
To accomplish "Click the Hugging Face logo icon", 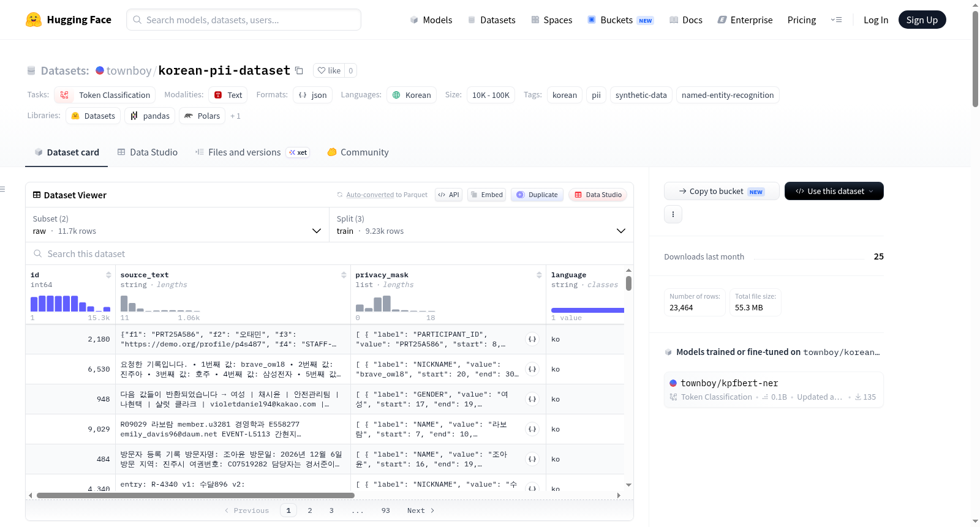I will [34, 20].
